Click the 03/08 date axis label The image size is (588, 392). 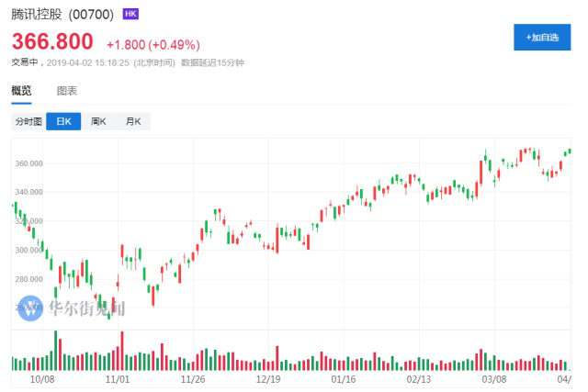pos(494,379)
